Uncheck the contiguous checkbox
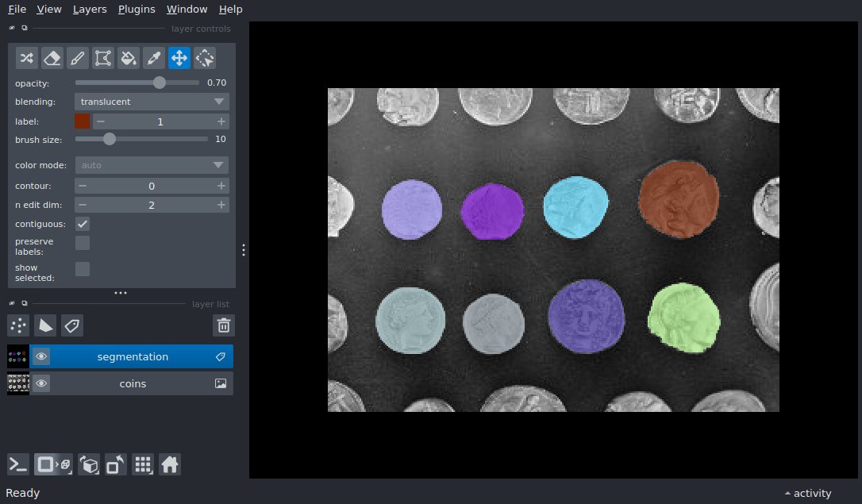Screen dimensions: 862x504 point(83,224)
